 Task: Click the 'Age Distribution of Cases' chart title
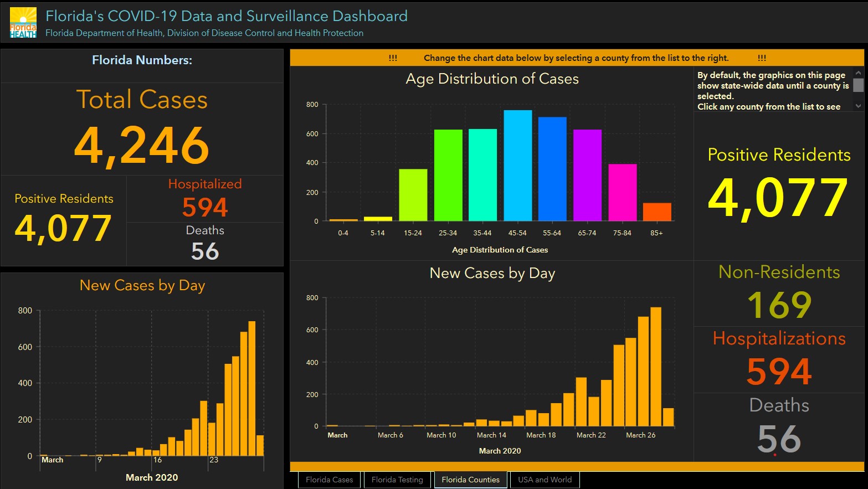click(x=492, y=79)
